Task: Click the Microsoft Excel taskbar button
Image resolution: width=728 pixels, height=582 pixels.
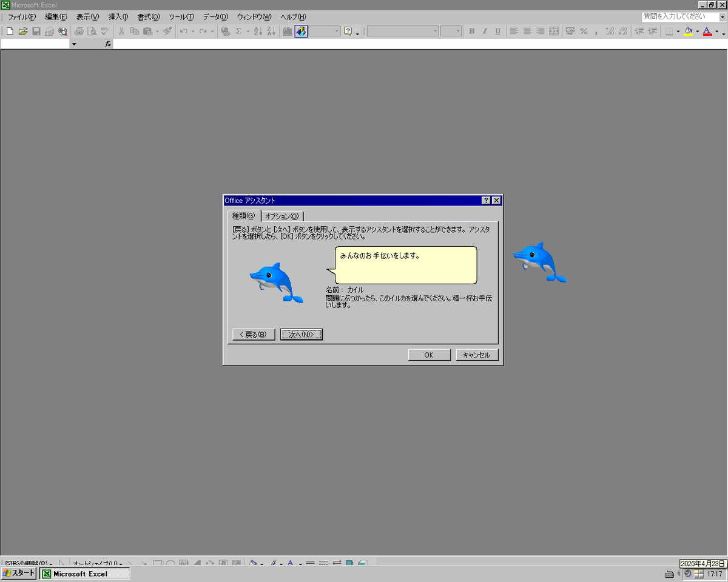Action: click(85, 574)
